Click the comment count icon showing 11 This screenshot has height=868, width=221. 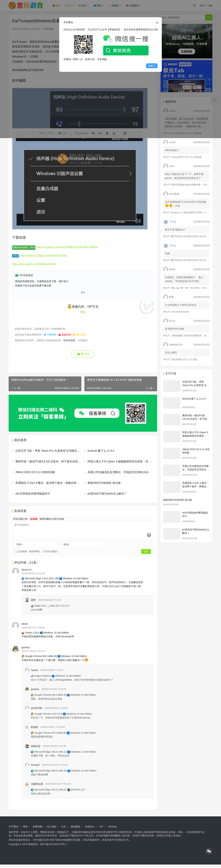[x=52, y=133]
